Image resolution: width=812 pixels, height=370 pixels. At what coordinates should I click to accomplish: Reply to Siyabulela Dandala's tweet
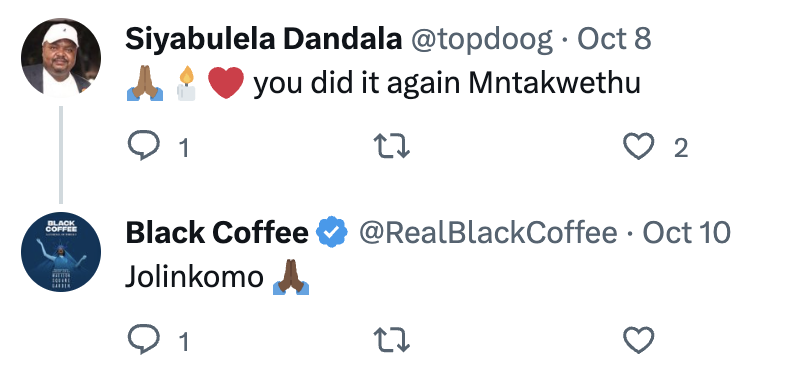coord(143,145)
